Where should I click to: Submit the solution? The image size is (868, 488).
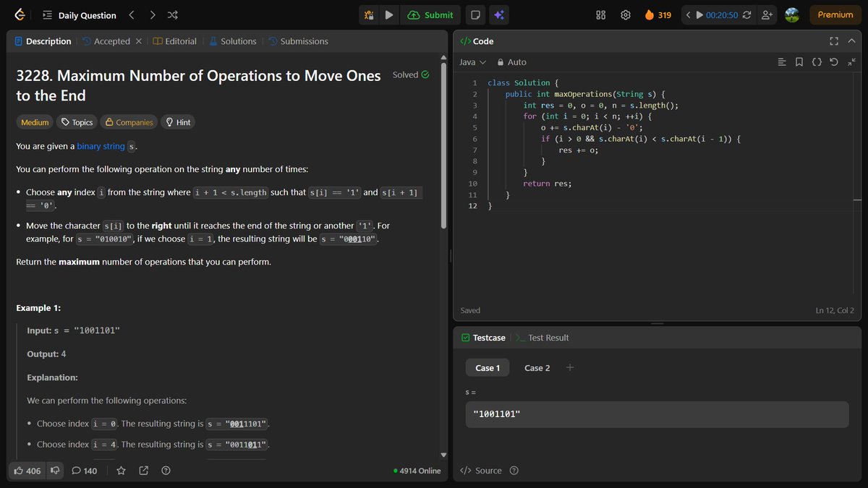430,14
